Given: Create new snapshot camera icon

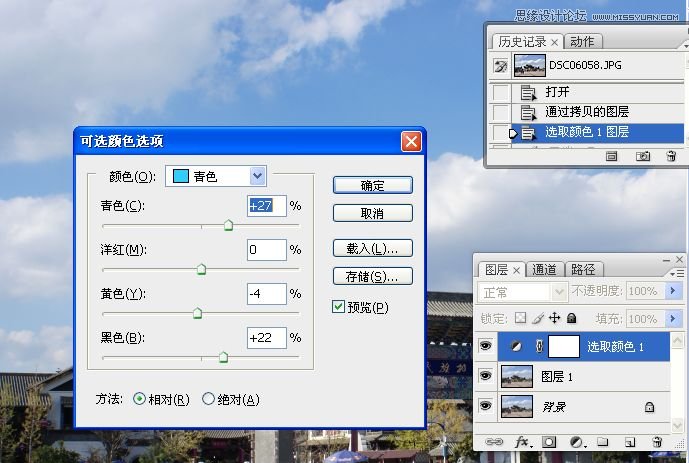Looking at the screenshot, I should [643, 156].
